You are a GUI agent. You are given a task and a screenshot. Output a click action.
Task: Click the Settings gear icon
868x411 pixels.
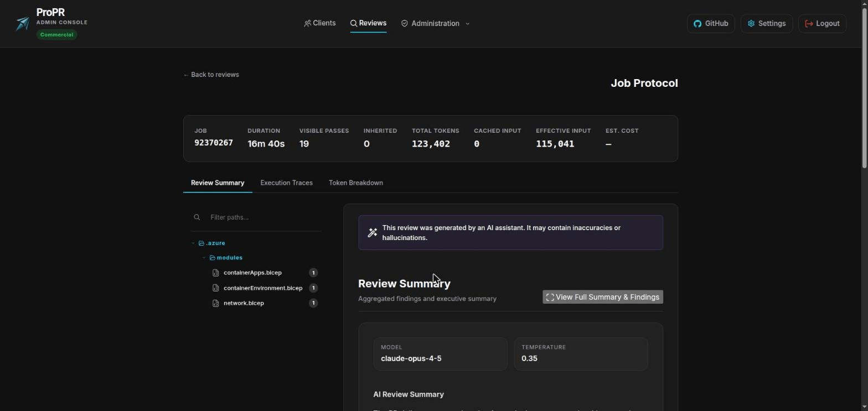pos(751,23)
